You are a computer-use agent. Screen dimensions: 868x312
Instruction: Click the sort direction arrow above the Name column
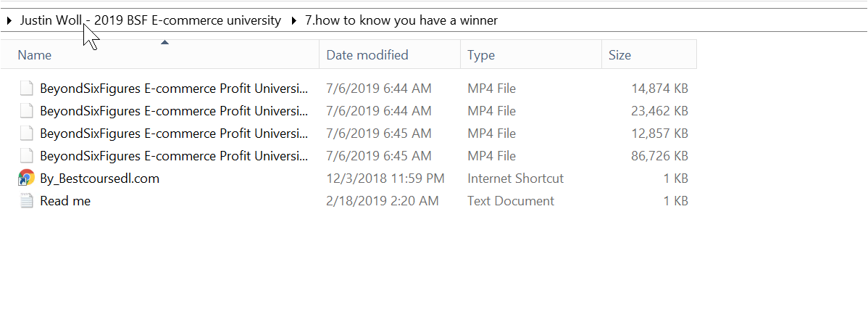pos(164,42)
